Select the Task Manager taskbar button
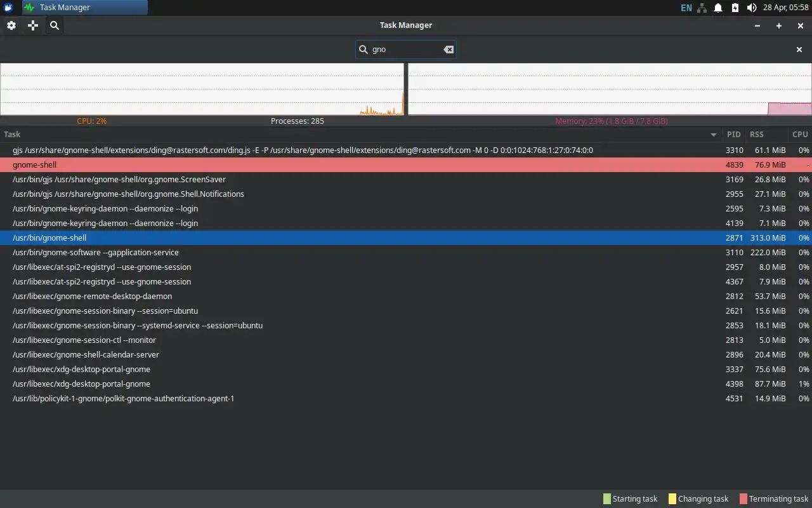812x508 pixels. pyautogui.click(x=85, y=8)
